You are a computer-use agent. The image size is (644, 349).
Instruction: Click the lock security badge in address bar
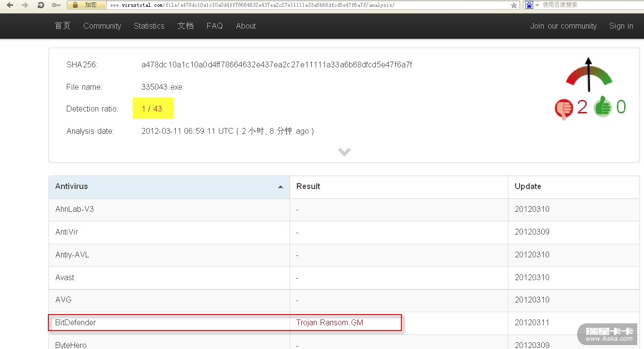[x=86, y=5]
